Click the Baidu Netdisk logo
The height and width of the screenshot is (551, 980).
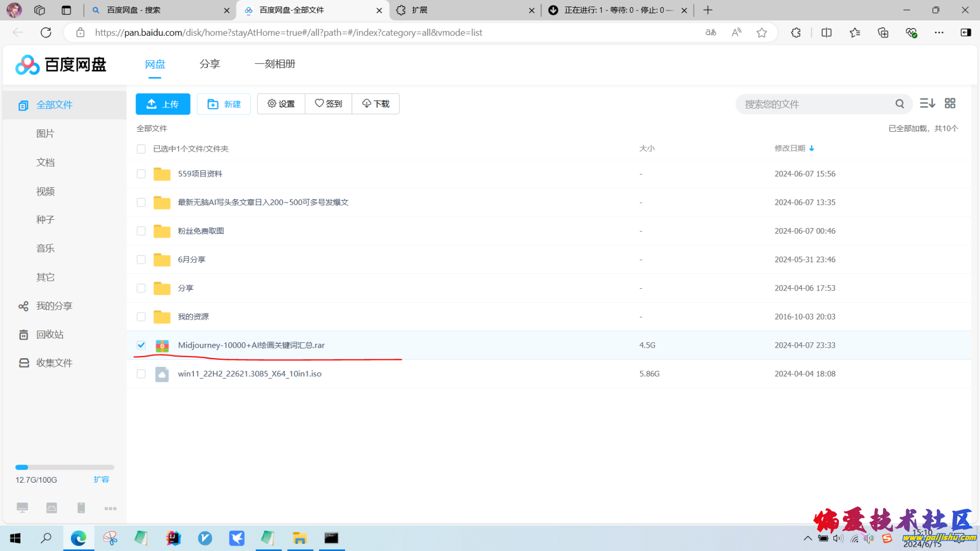click(61, 64)
